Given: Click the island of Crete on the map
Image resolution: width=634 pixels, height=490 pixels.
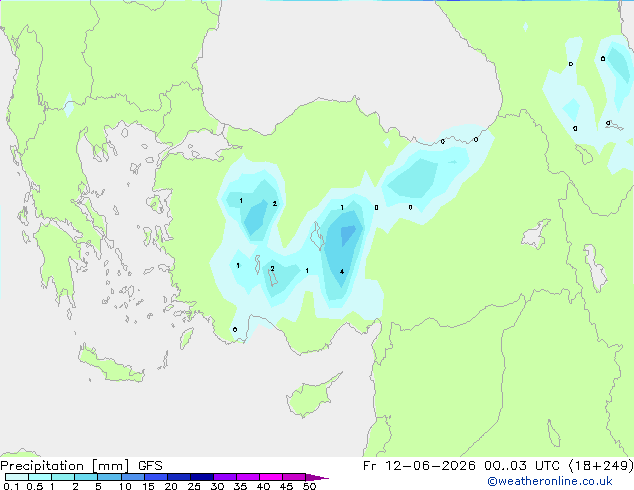Looking at the screenshot, I should point(110,365).
